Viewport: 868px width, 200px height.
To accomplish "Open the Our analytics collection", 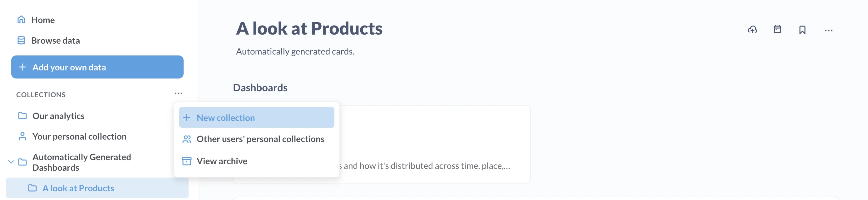I will (58, 116).
